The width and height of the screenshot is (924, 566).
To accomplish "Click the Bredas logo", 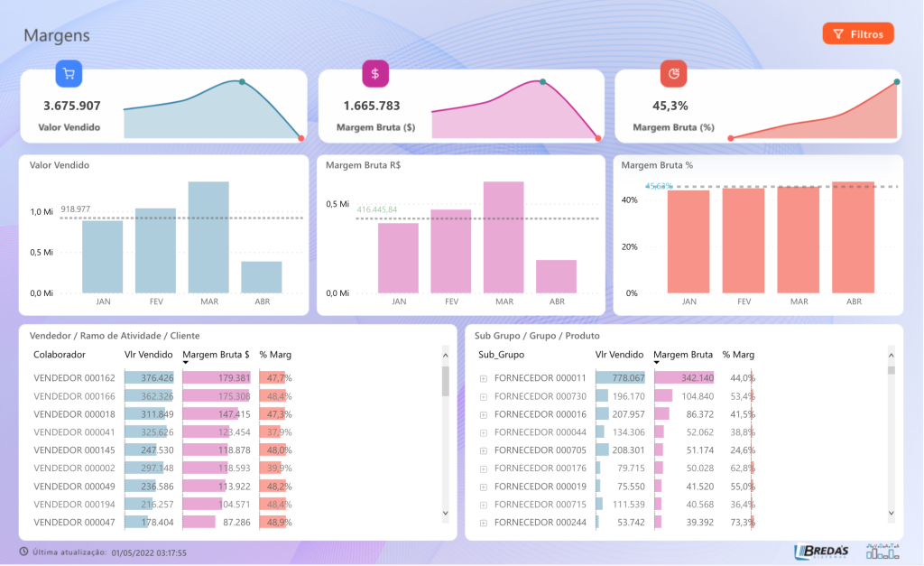I will 821,552.
